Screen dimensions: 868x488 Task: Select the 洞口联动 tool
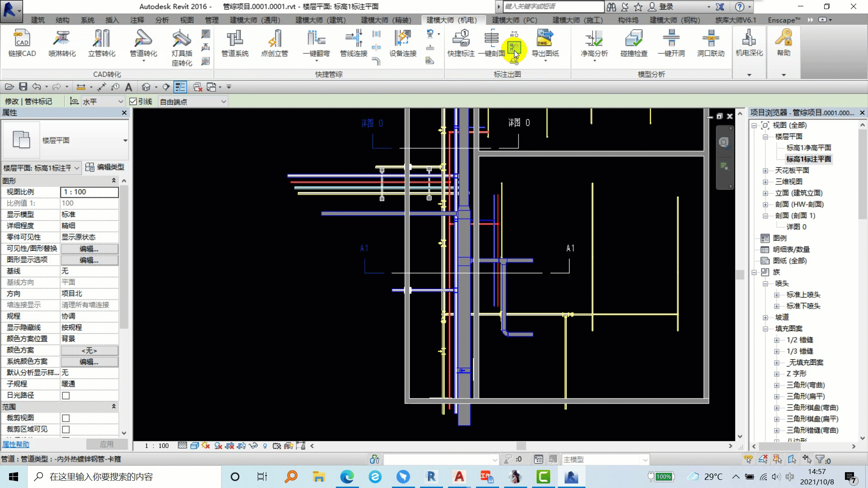coord(711,44)
